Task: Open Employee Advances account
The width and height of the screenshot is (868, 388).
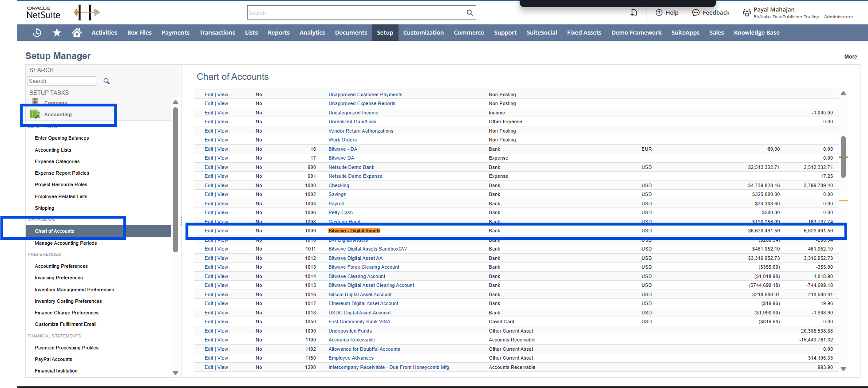Action: (x=351, y=358)
